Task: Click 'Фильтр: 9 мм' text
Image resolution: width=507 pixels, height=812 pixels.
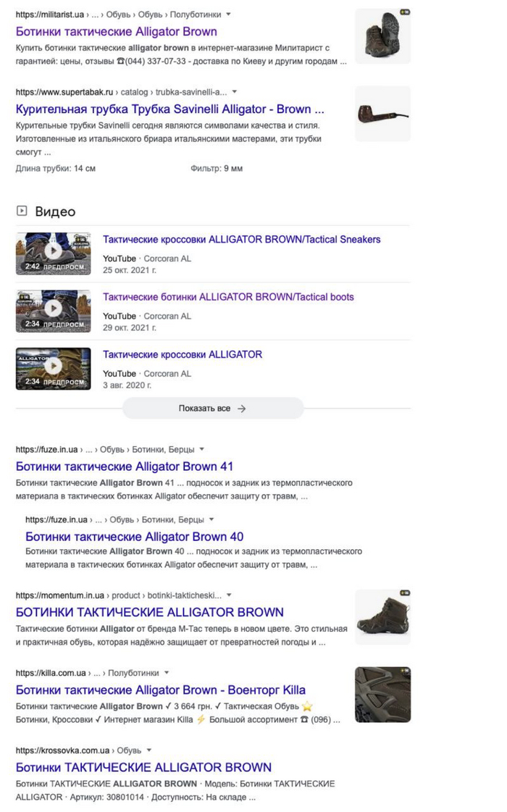Action: pyautogui.click(x=217, y=168)
